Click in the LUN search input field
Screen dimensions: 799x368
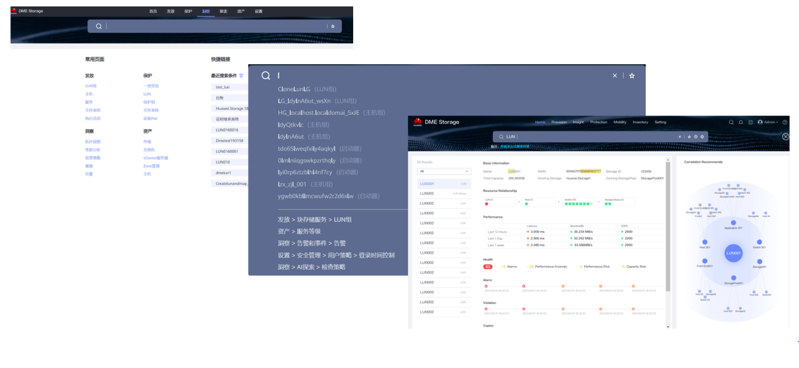point(586,137)
